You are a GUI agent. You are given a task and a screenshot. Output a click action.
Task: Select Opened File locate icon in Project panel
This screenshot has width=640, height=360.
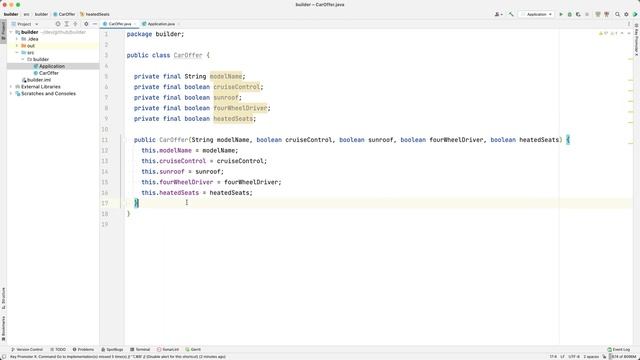(58, 24)
